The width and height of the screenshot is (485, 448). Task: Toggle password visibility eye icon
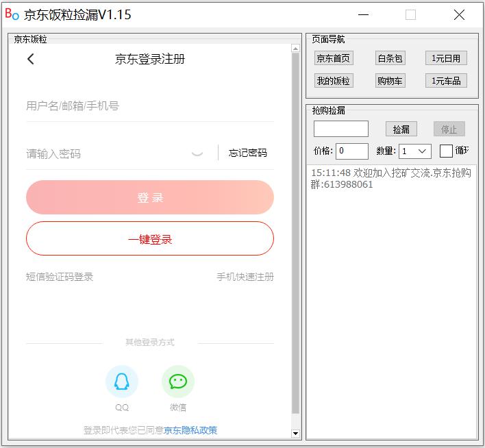tap(197, 153)
